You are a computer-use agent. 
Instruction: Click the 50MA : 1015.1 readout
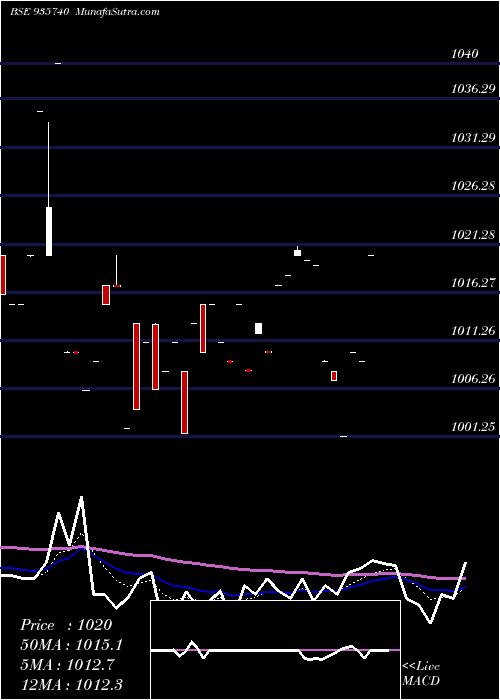71,645
